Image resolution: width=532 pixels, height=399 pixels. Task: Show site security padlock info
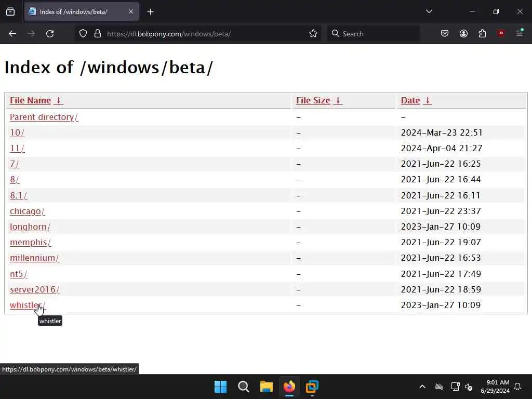click(x=98, y=34)
